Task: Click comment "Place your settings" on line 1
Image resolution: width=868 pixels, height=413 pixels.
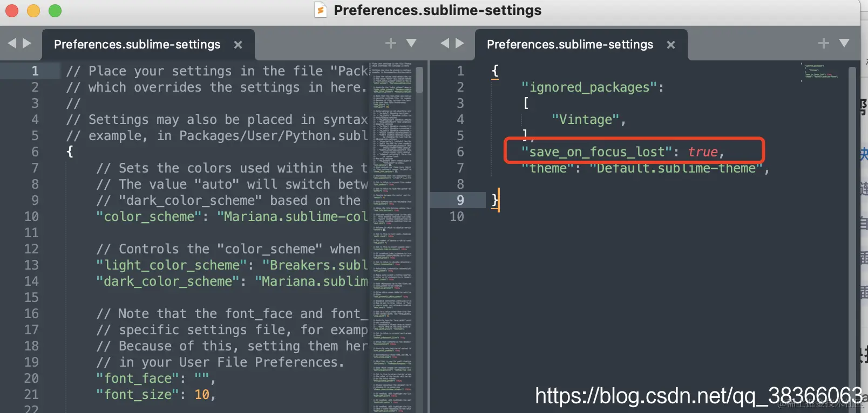Action: tap(160, 71)
